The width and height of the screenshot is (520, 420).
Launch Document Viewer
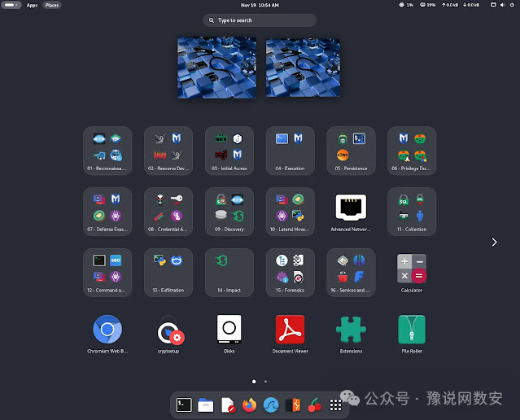click(290, 334)
